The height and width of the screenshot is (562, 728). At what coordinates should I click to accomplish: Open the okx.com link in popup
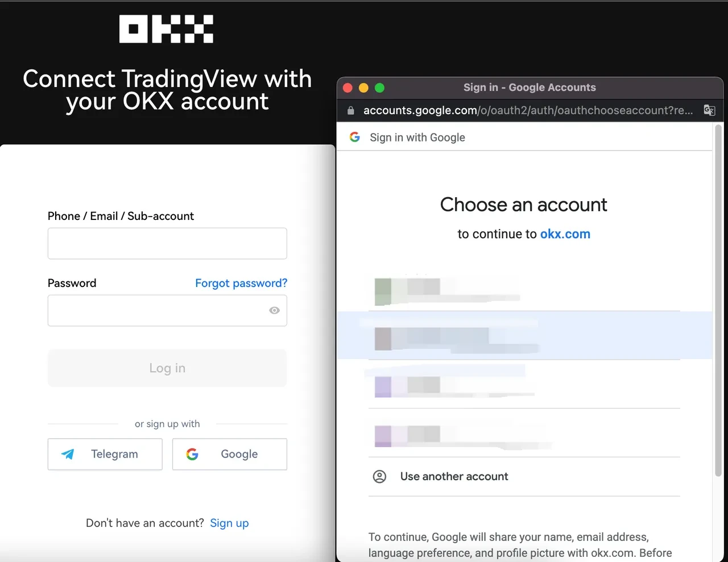click(x=565, y=234)
